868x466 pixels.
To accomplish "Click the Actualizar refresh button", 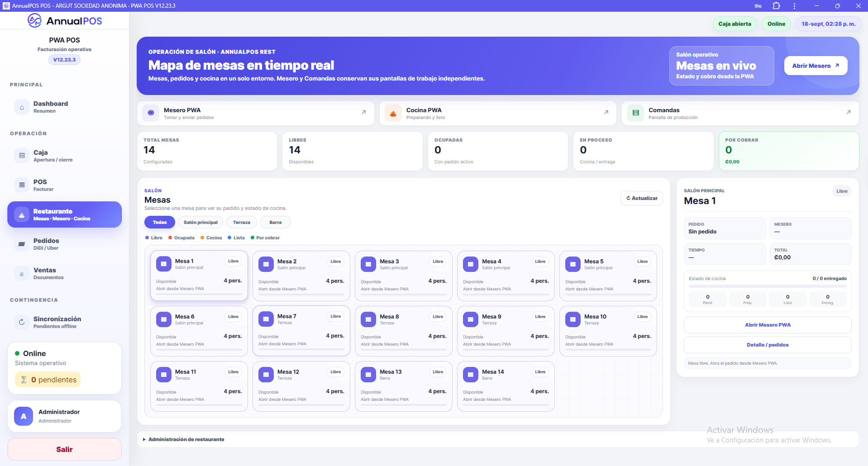I will point(642,198).
